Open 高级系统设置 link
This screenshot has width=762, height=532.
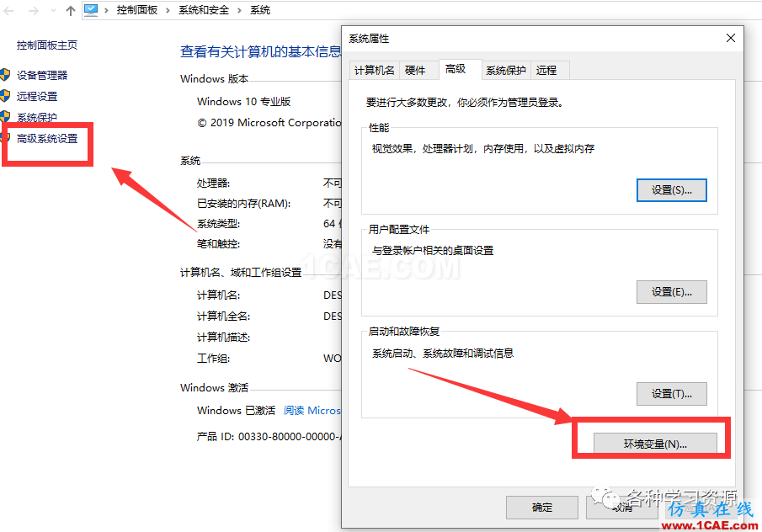click(47, 138)
